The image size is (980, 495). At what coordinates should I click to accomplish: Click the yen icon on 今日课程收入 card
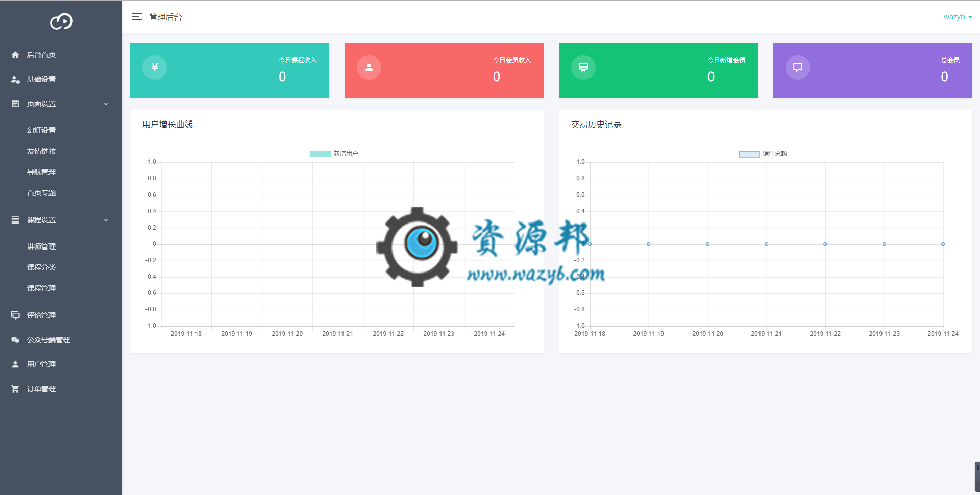[x=155, y=67]
